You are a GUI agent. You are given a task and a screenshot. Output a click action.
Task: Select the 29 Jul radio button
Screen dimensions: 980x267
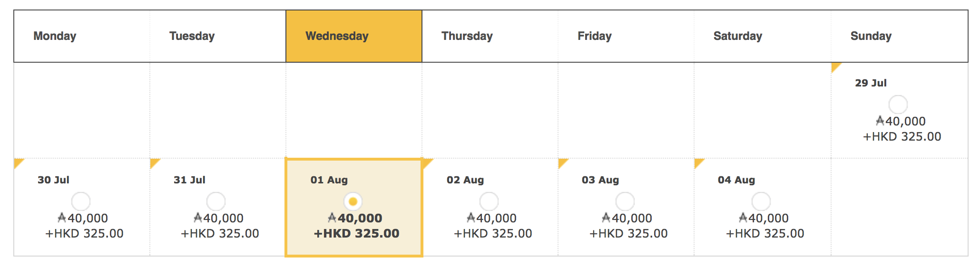click(x=898, y=105)
